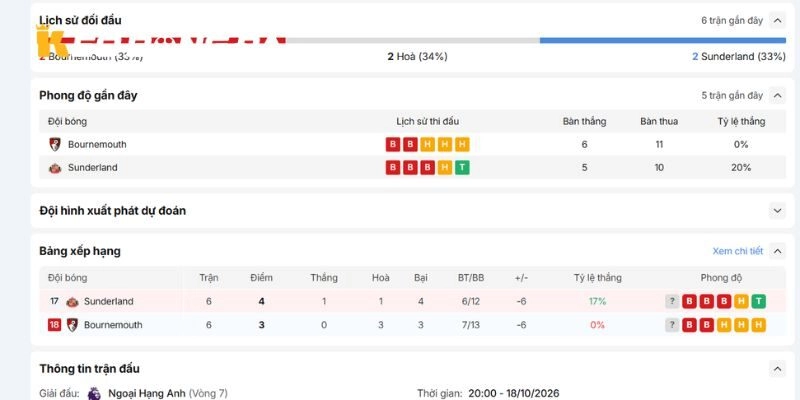Open Sunderland in the standings table
This screenshot has height=400, width=800.
[x=109, y=302]
